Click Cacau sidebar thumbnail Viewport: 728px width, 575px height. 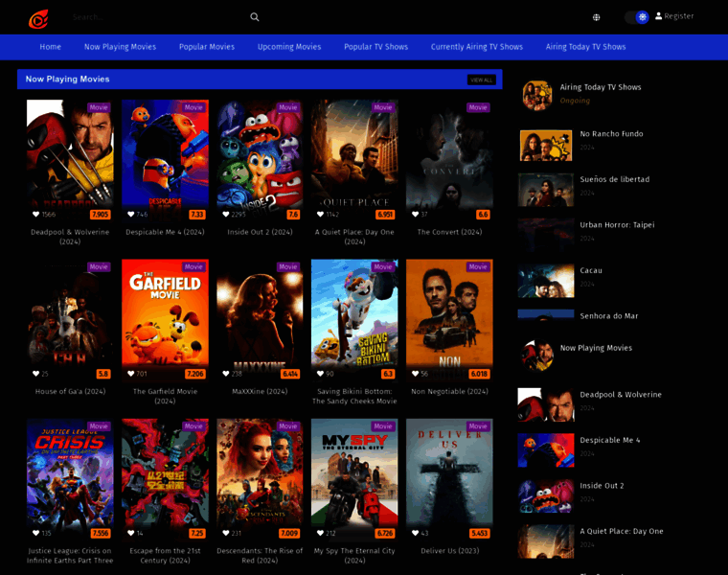[546, 280]
